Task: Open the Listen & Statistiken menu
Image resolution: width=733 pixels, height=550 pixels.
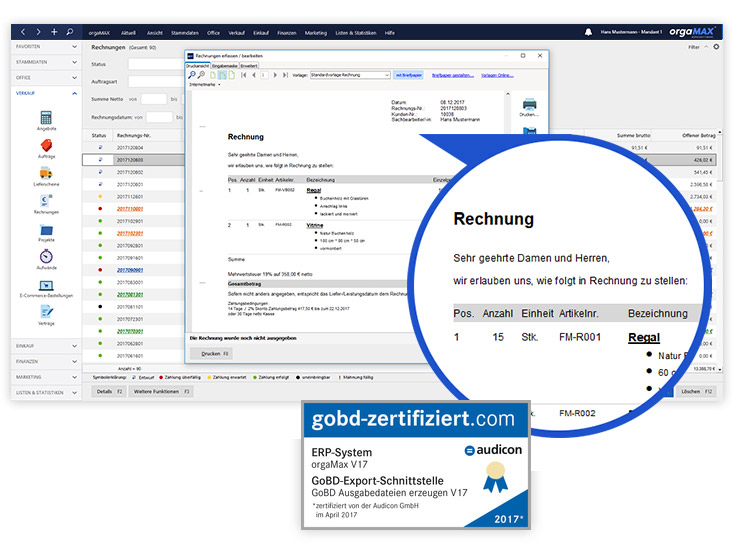Action: [x=356, y=33]
